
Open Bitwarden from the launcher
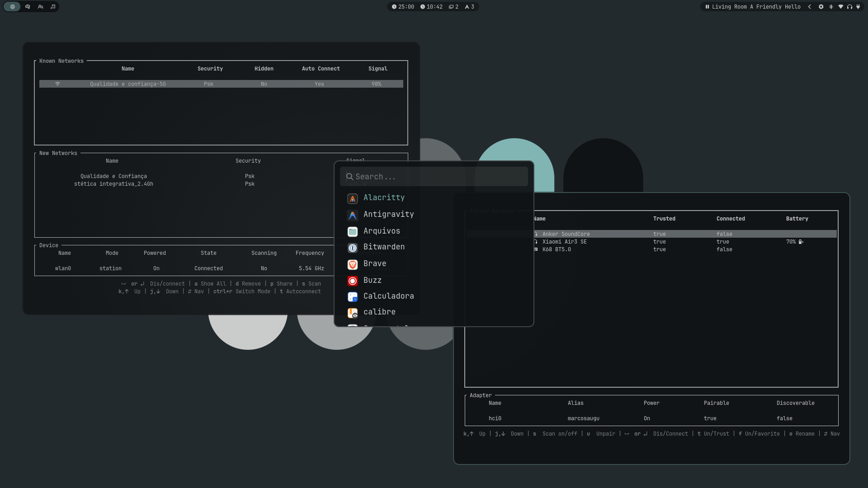coord(384,247)
